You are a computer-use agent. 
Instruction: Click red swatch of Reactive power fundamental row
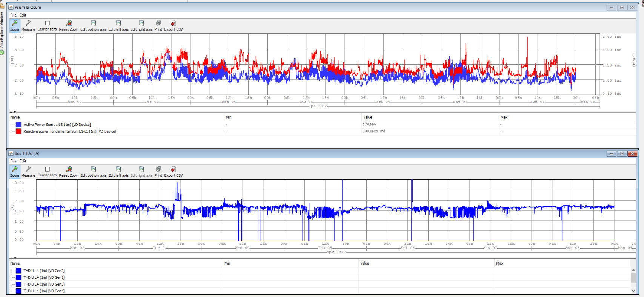click(x=18, y=131)
